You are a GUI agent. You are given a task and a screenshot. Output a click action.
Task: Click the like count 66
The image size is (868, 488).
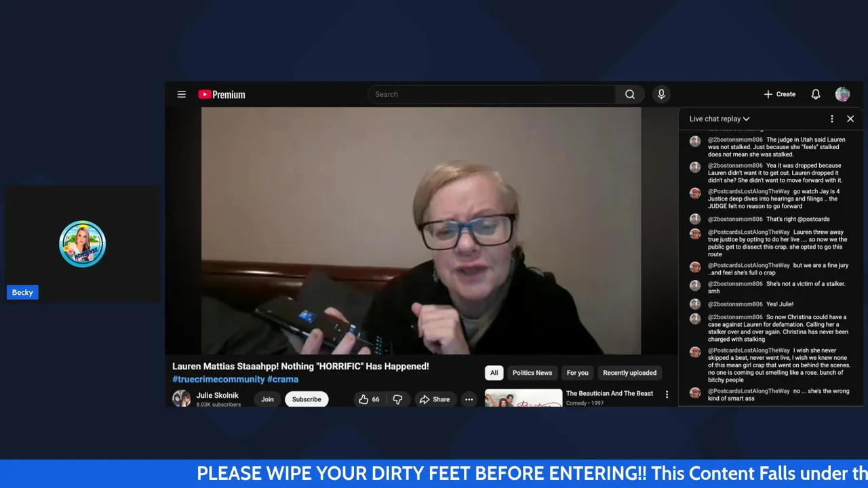click(376, 399)
